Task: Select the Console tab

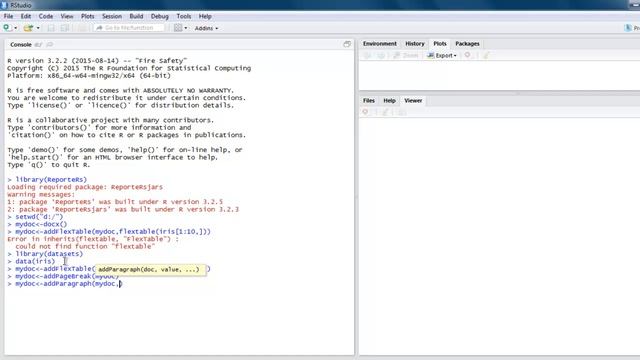Action: pos(20,44)
